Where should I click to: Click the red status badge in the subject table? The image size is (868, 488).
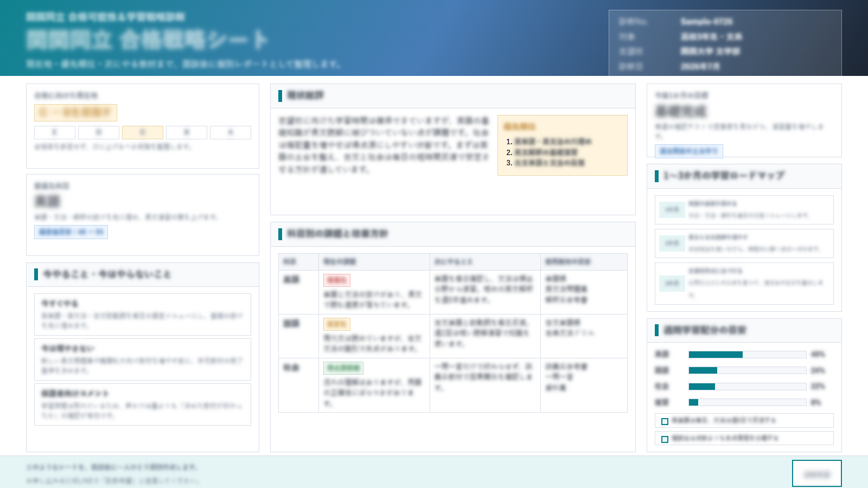coord(337,280)
